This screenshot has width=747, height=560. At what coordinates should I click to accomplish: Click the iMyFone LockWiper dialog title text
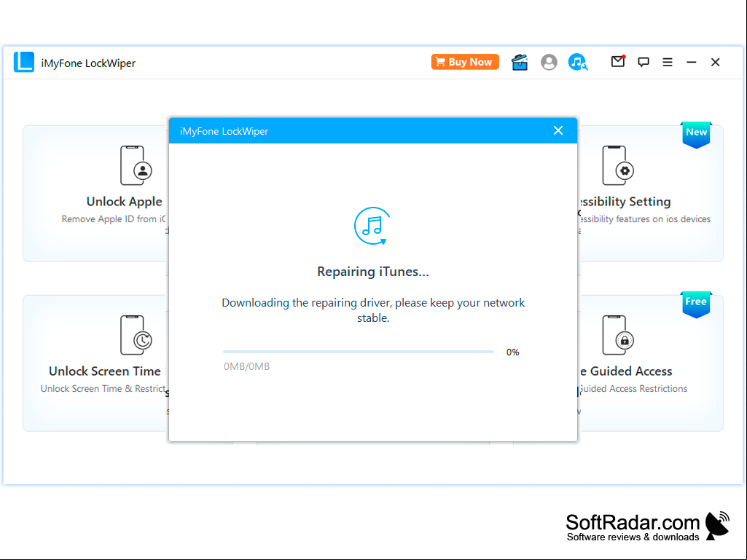[x=224, y=131]
